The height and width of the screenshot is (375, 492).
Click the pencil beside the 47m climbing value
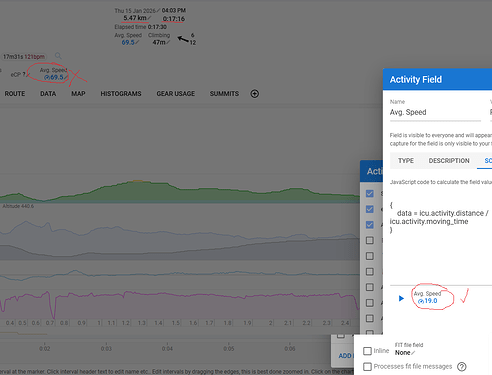(x=168, y=42)
